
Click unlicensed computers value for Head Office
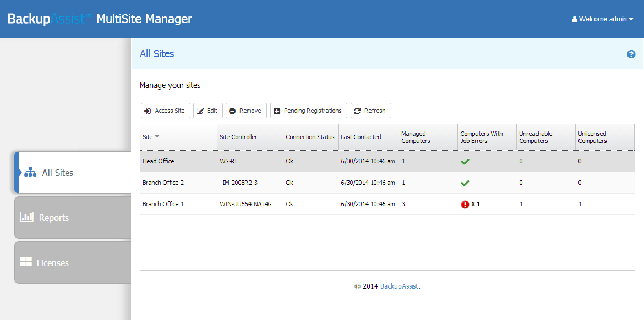pos(580,161)
